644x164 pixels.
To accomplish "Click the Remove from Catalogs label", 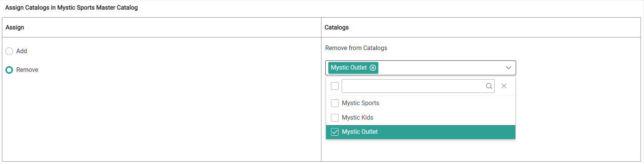I will click(356, 48).
